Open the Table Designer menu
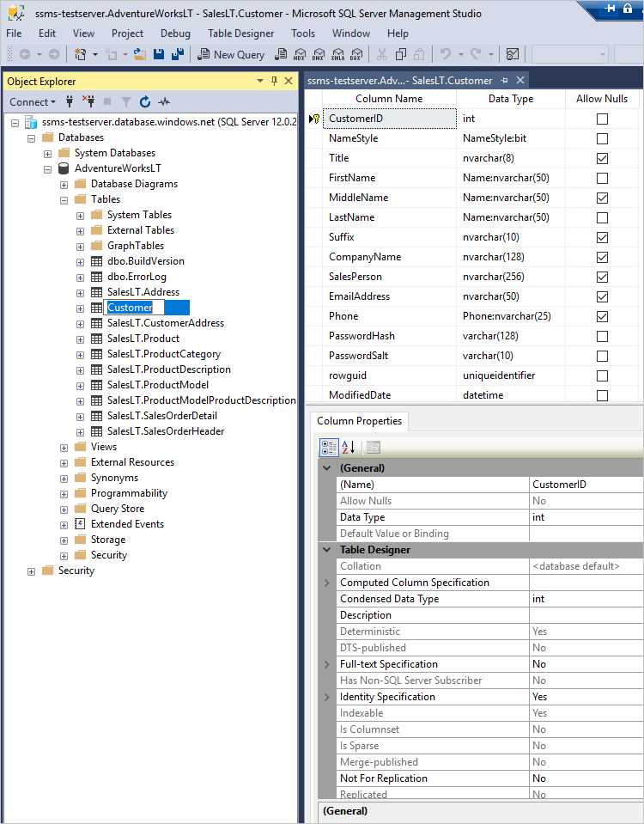This screenshot has width=644, height=824. point(240,34)
